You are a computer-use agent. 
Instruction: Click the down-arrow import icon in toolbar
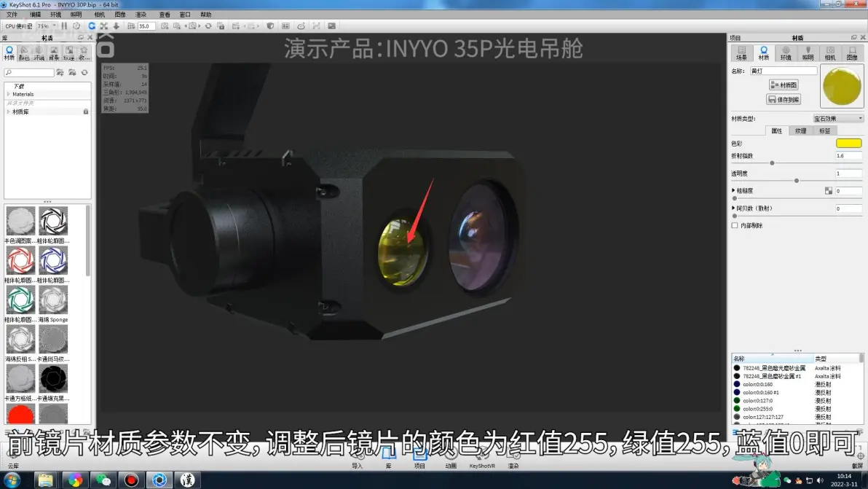pyautogui.click(x=117, y=26)
